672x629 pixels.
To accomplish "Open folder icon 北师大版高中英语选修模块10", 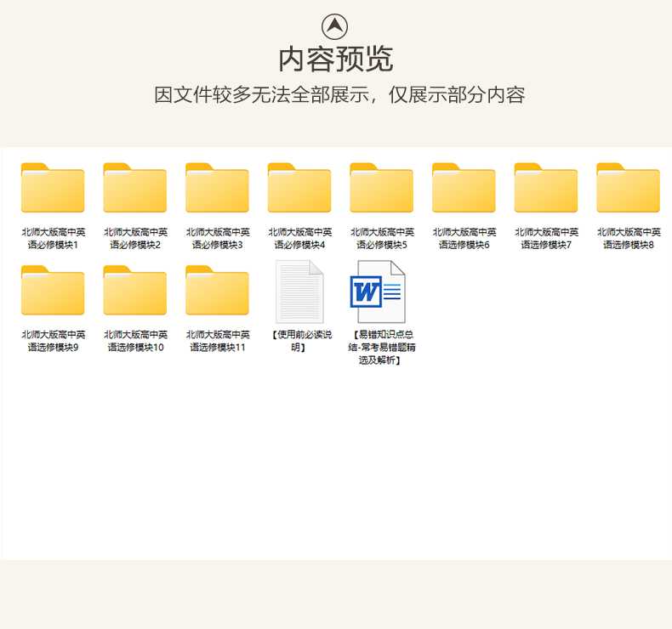I will click(135, 291).
